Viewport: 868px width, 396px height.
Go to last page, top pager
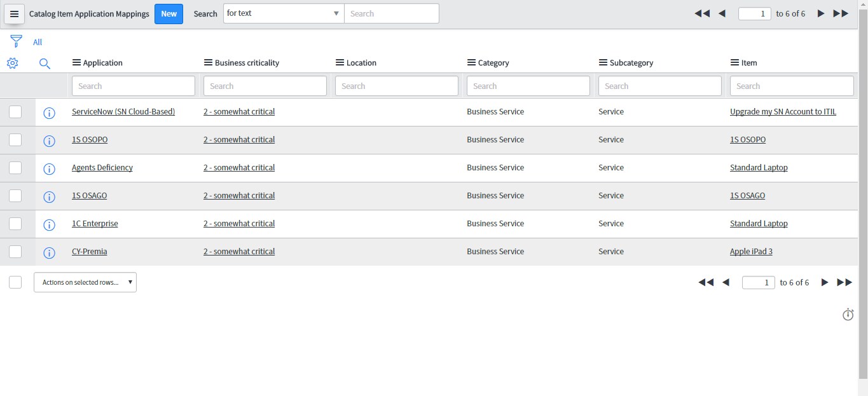pos(841,13)
